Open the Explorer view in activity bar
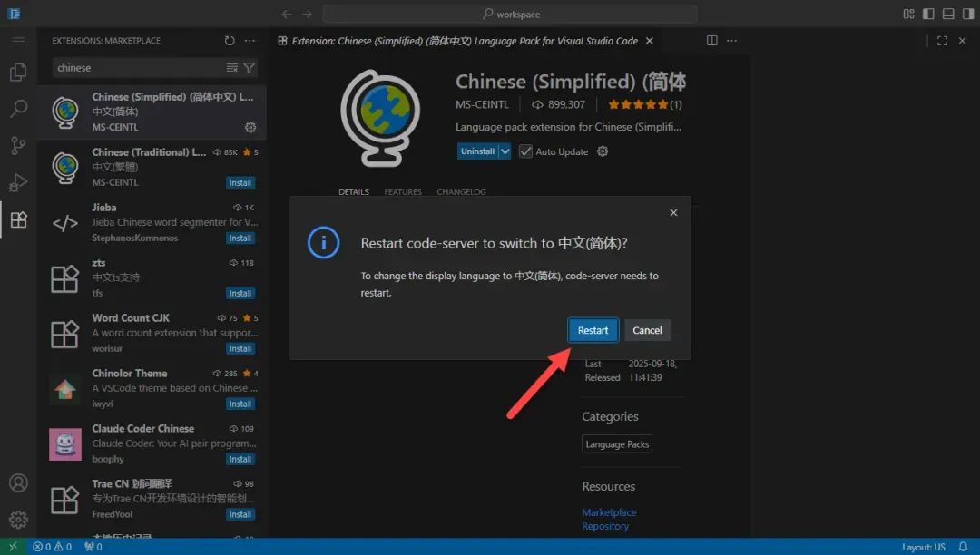Viewport: 980px width, 555px height. pyautogui.click(x=18, y=73)
